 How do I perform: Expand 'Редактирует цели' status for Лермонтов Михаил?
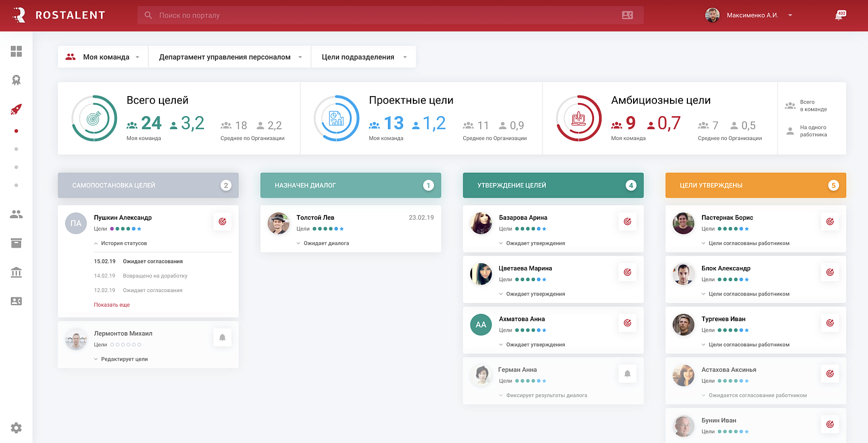[x=120, y=359]
